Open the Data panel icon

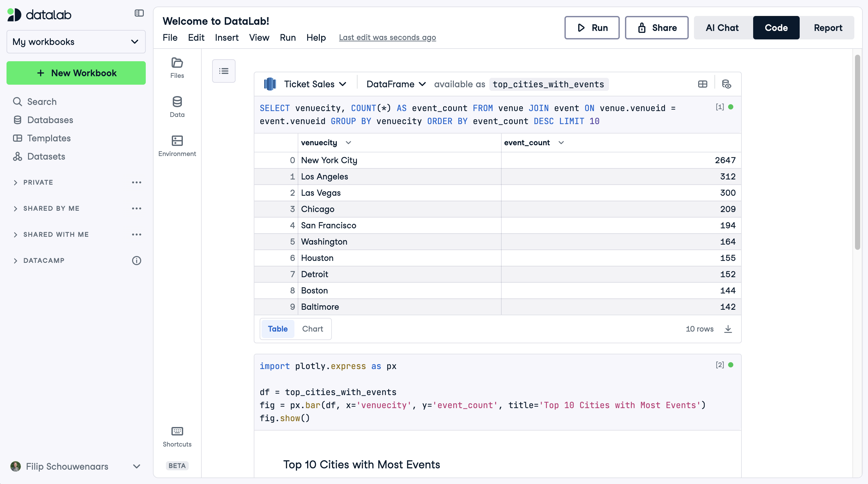pos(177,107)
